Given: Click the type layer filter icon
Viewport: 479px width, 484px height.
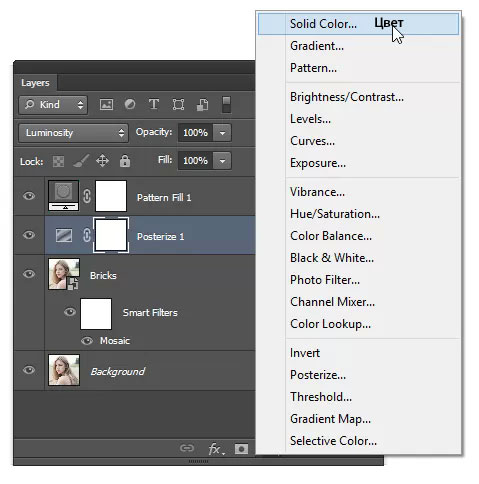Looking at the screenshot, I should [154, 104].
